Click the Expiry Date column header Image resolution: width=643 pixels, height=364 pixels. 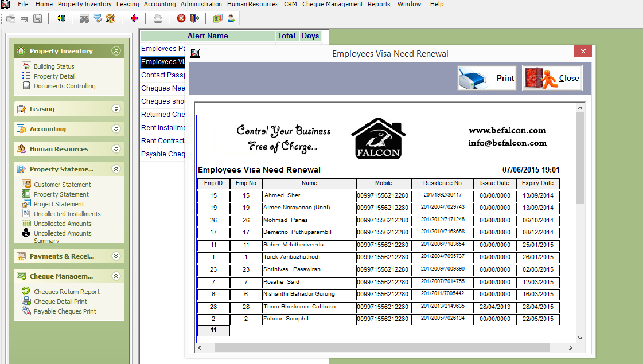click(537, 183)
